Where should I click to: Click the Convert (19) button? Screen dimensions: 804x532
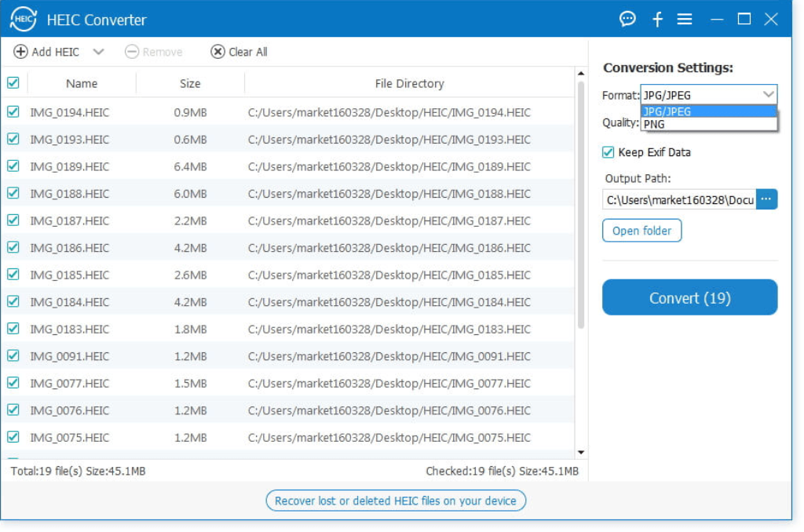[x=689, y=297]
